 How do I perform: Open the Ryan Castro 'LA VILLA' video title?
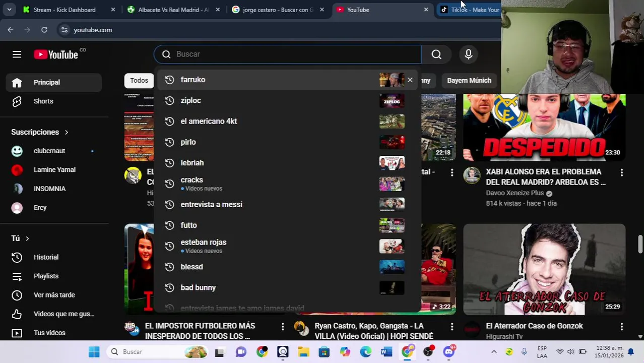tap(374, 331)
